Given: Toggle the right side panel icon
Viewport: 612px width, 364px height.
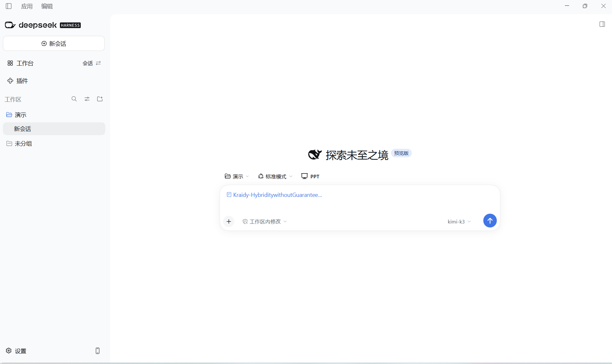Looking at the screenshot, I should point(602,24).
